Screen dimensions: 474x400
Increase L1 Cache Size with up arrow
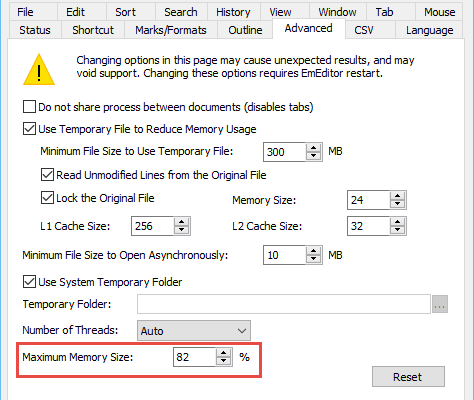[181, 222]
